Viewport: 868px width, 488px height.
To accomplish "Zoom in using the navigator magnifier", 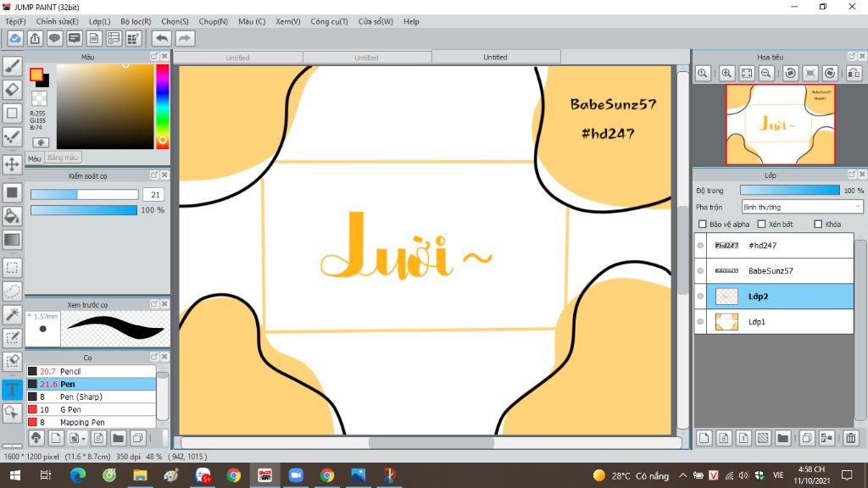I will [726, 74].
